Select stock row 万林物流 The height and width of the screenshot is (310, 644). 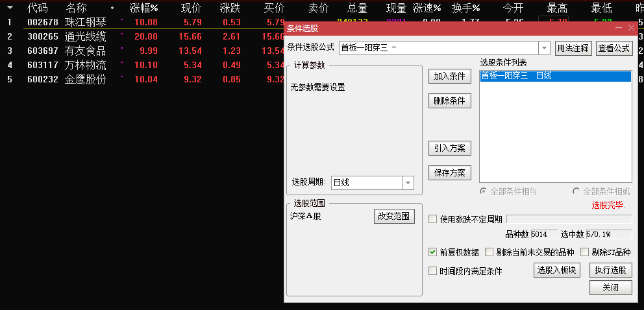point(86,65)
